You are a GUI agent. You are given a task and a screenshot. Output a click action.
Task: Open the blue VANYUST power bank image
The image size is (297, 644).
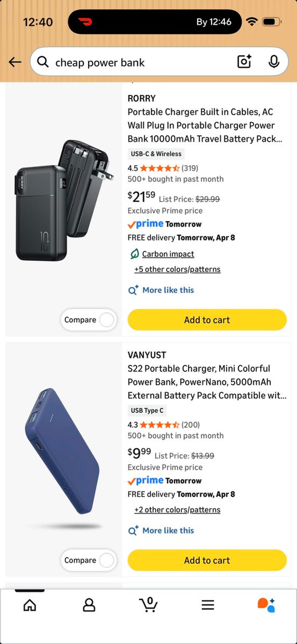[x=63, y=451]
